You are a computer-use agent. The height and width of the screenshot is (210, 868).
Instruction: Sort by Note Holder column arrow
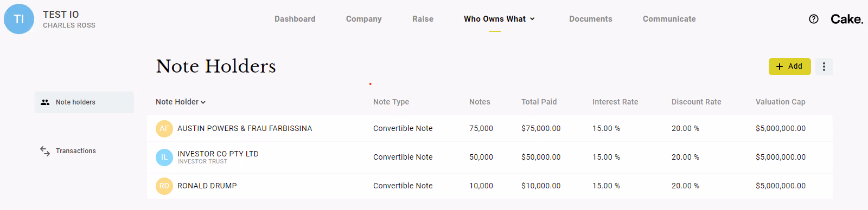(x=203, y=102)
